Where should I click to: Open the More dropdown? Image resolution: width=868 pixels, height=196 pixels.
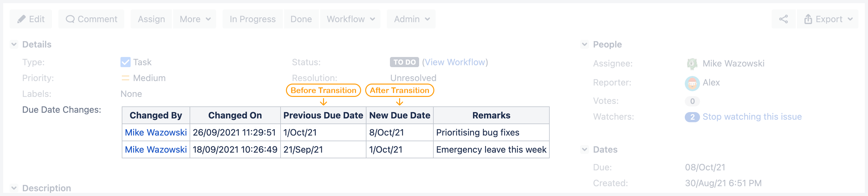coord(194,19)
